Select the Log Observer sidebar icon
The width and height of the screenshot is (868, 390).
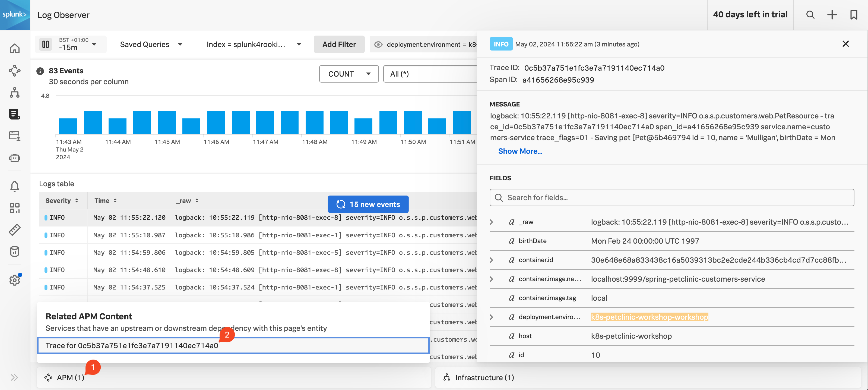pyautogui.click(x=14, y=114)
